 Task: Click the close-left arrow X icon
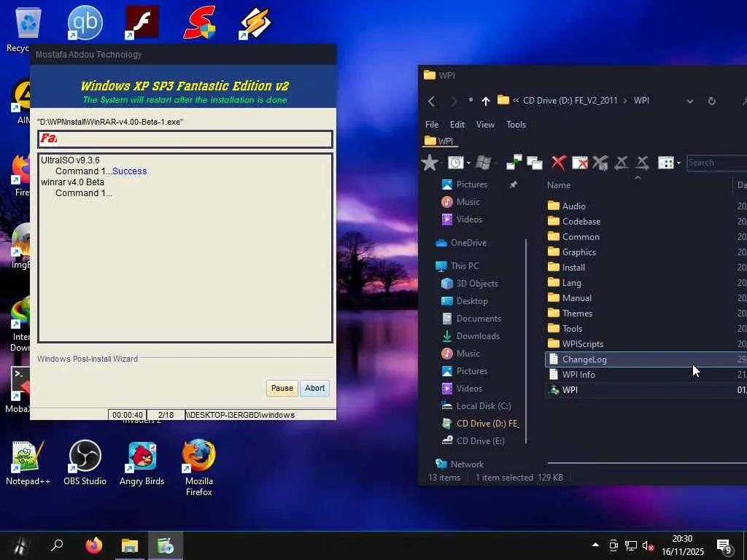622,163
